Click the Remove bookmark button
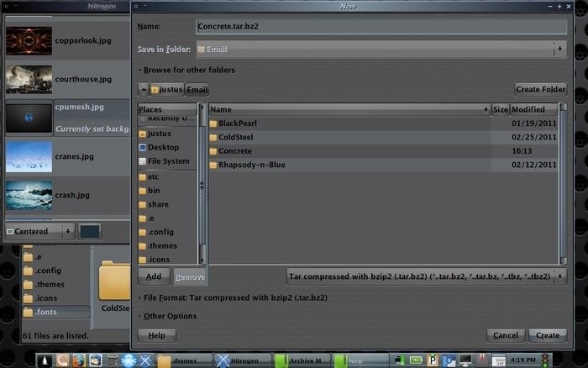This screenshot has width=588, height=368. pyautogui.click(x=190, y=277)
